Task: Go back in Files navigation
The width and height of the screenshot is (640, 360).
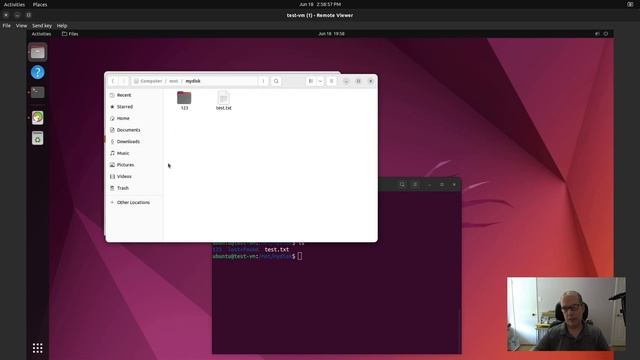Action: [x=113, y=81]
